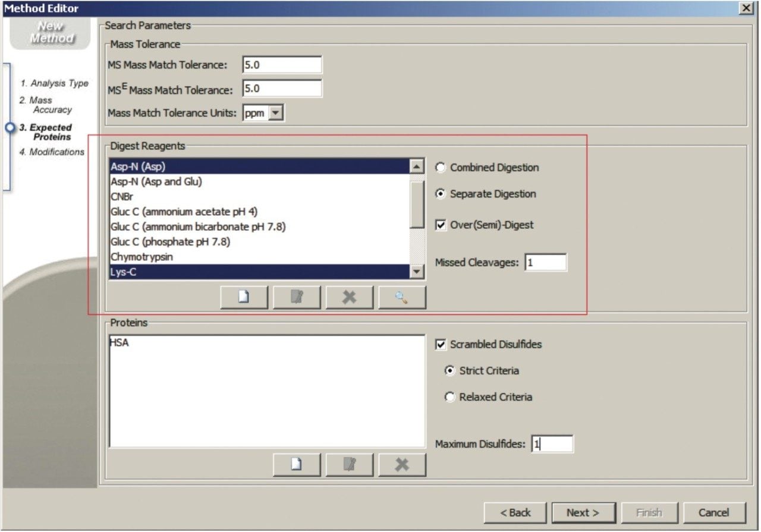Click the edit protein icon button
761x532 pixels.
pyautogui.click(x=350, y=465)
